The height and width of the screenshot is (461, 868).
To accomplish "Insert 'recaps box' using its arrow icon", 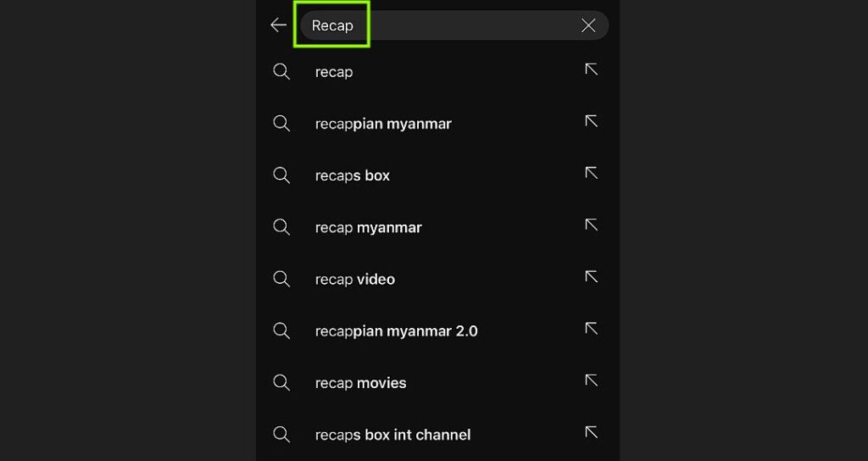I will click(x=592, y=173).
